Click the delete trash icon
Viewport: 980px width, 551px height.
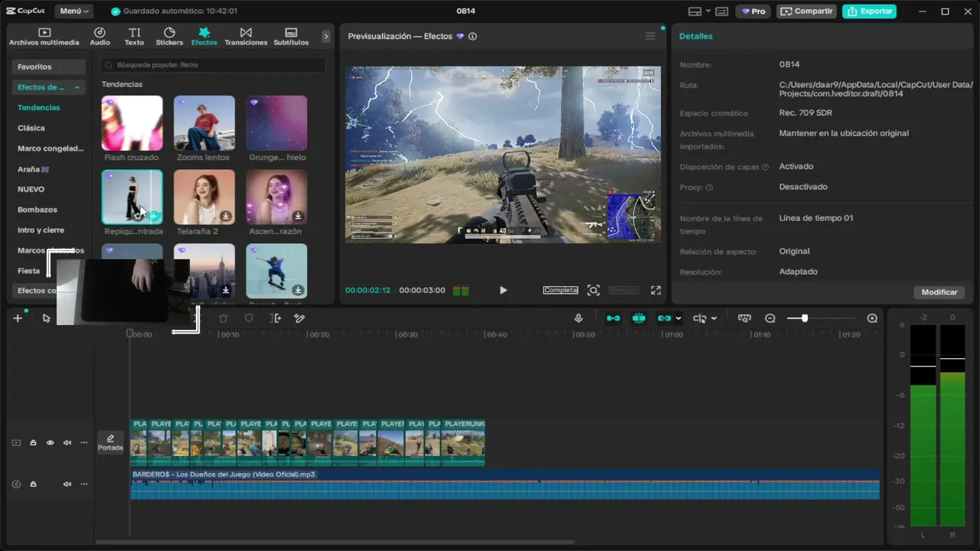pyautogui.click(x=224, y=318)
